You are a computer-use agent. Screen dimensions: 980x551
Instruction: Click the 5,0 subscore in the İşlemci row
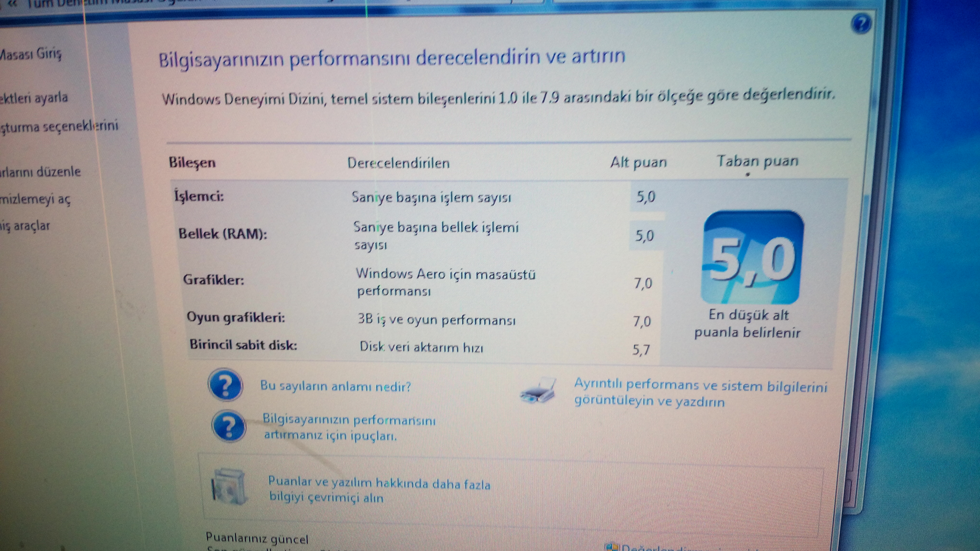click(x=646, y=197)
